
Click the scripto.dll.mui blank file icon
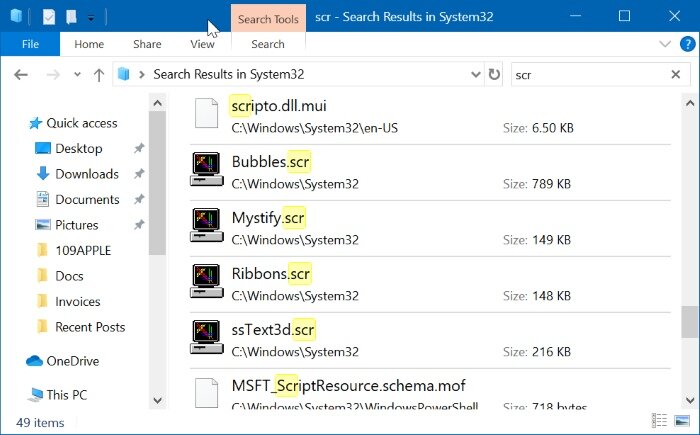click(x=206, y=113)
